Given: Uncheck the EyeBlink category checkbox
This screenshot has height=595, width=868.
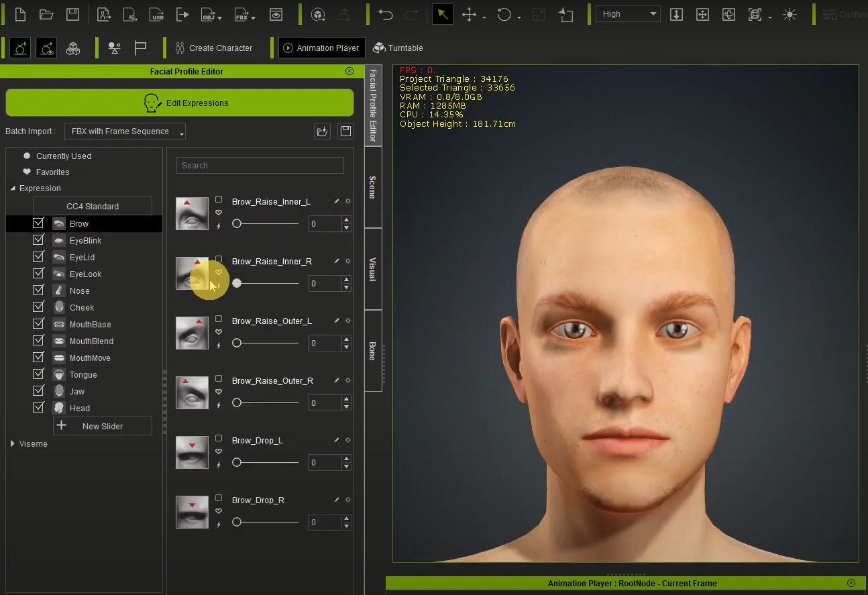Looking at the screenshot, I should [38, 240].
